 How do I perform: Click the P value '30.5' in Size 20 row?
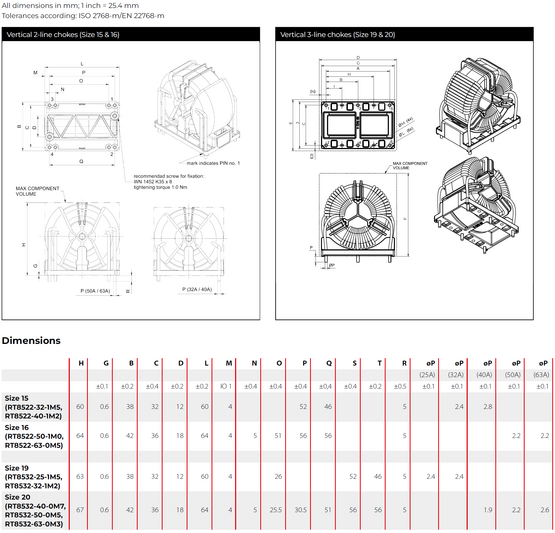pos(301,510)
